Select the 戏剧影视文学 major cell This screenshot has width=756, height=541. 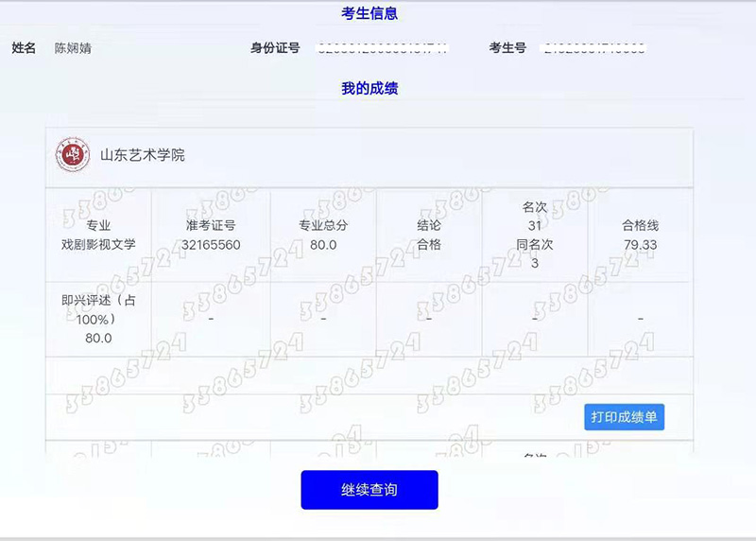98,245
